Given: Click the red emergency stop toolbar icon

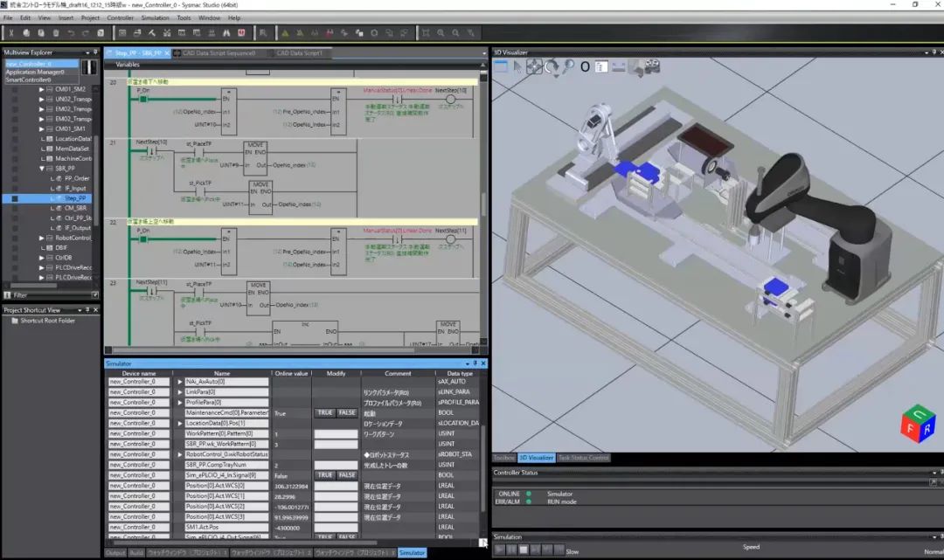Looking at the screenshot, I should pyautogui.click(x=241, y=33).
